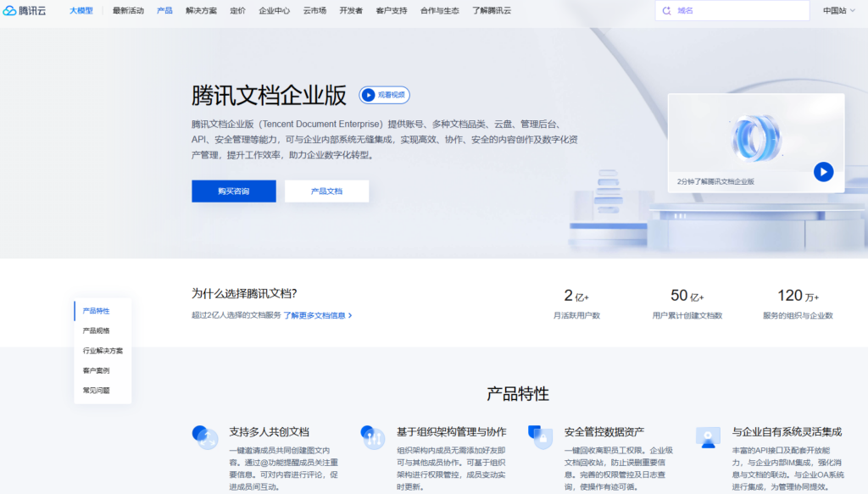The image size is (868, 494).
Task: Click the 服务的组织与企业数 statistic label
Action: pyautogui.click(x=798, y=316)
